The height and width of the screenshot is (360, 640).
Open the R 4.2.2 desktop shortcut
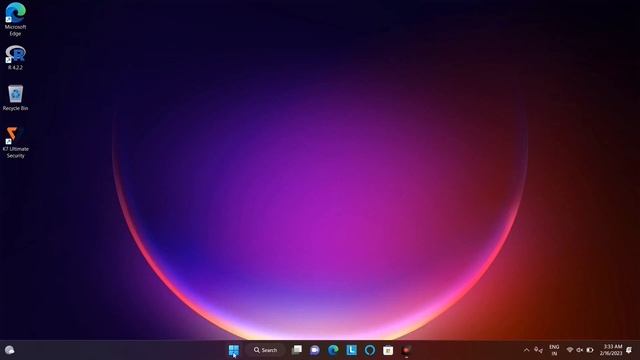[16, 57]
